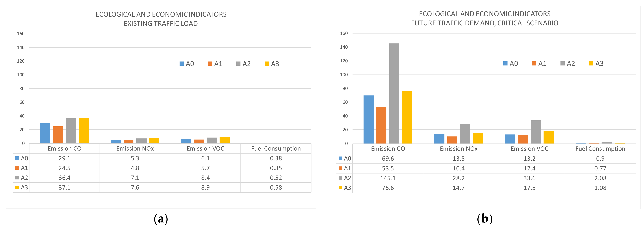Click the value 17.5 under Emission VOC
The width and height of the screenshot is (644, 233).
tap(529, 188)
